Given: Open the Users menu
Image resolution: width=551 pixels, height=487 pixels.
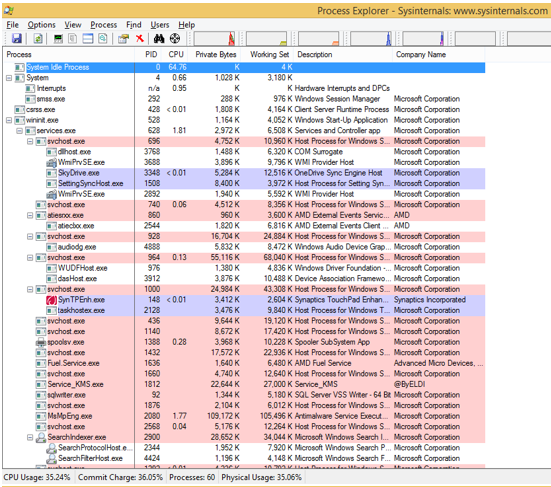Looking at the screenshot, I should [x=160, y=25].
